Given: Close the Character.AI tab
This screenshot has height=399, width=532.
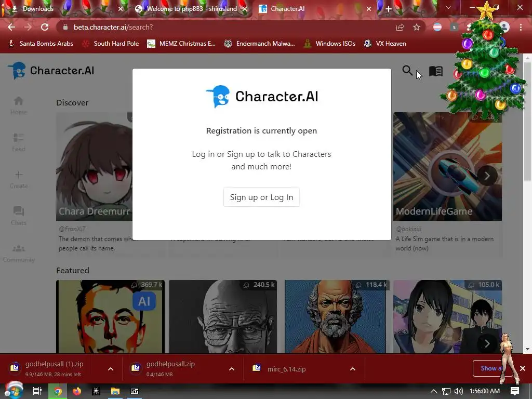Looking at the screenshot, I should (369, 9).
